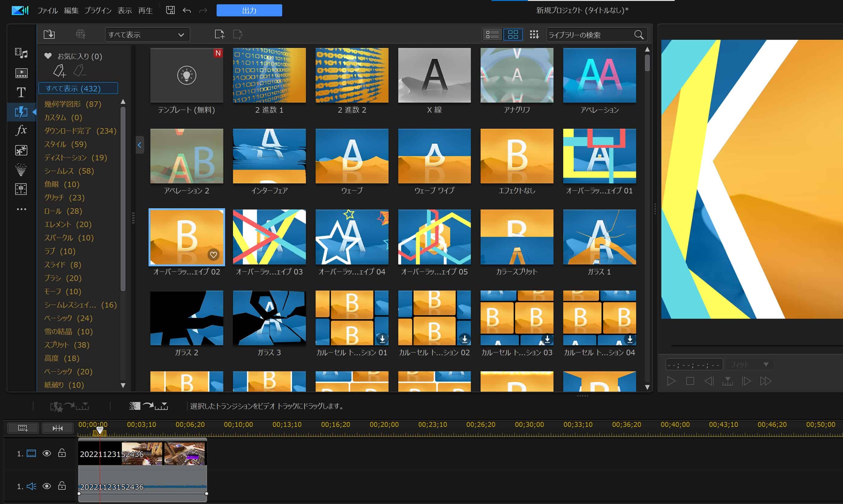Click the save project floppy icon
Screen dimensions: 843x504
[170, 10]
